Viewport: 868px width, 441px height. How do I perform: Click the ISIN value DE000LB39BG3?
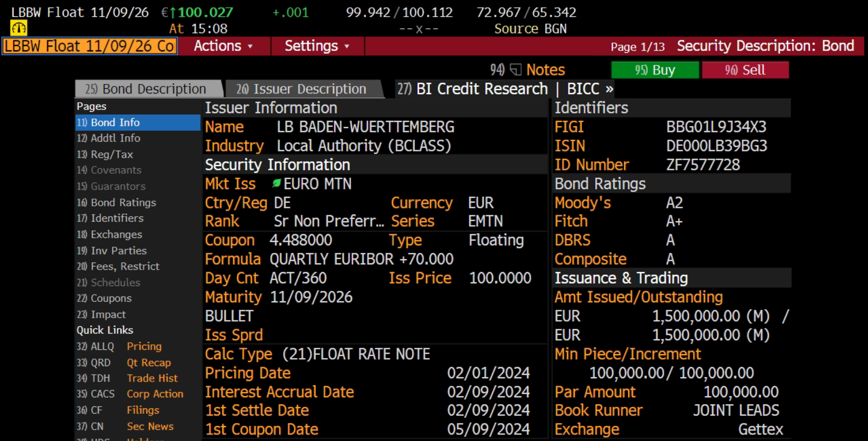(716, 146)
